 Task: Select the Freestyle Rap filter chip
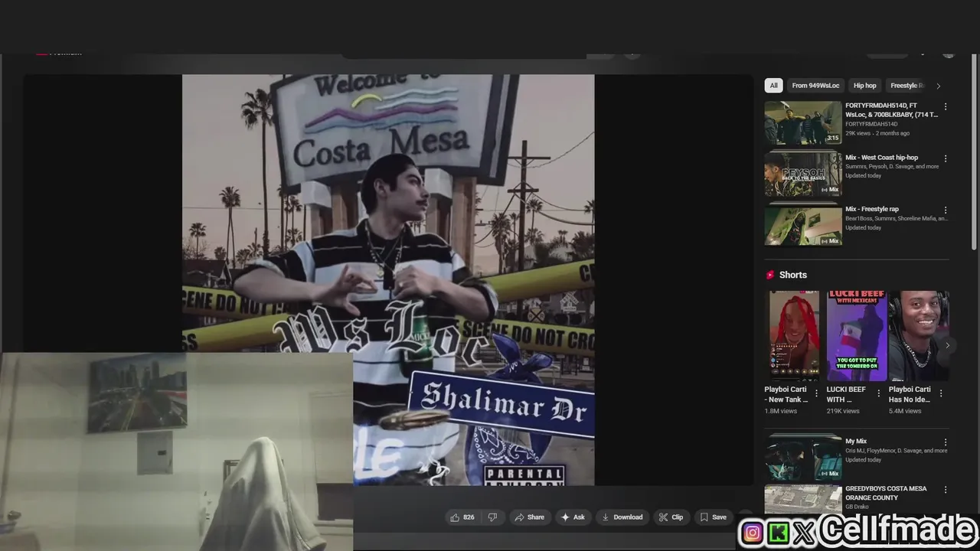(906, 86)
